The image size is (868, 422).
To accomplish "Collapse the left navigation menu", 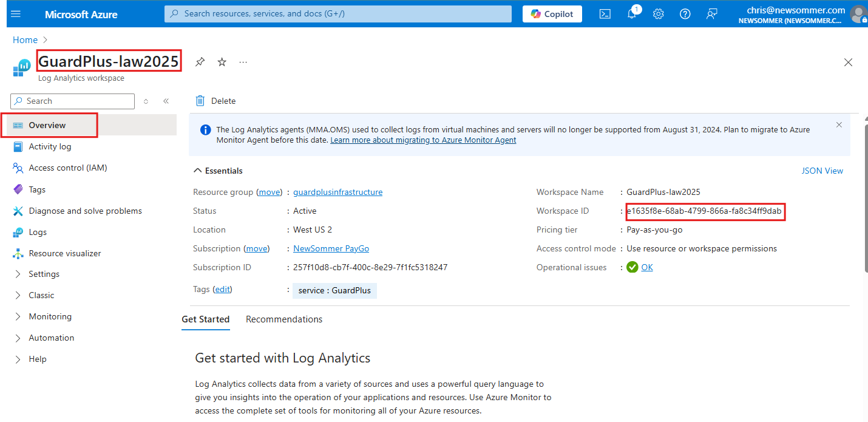I will pos(166,101).
